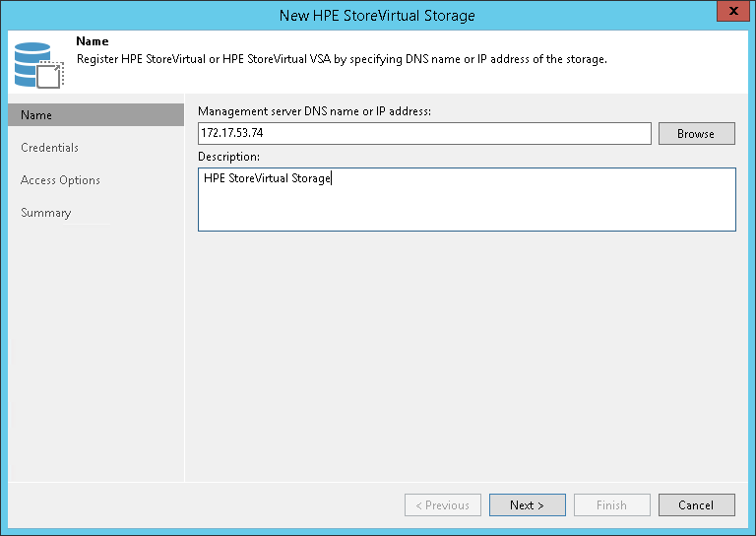Click the bold Name heading in header
Image resolution: width=756 pixels, height=536 pixels.
click(92, 42)
